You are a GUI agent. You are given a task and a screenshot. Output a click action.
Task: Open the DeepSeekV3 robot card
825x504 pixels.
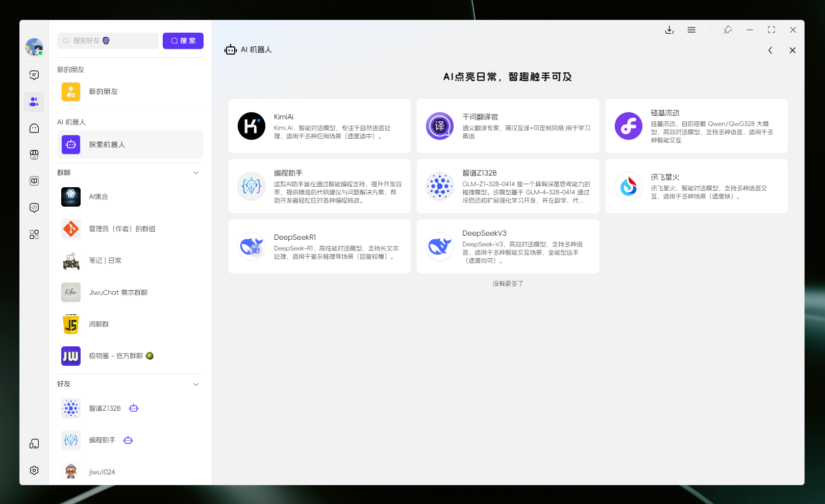[x=508, y=246]
